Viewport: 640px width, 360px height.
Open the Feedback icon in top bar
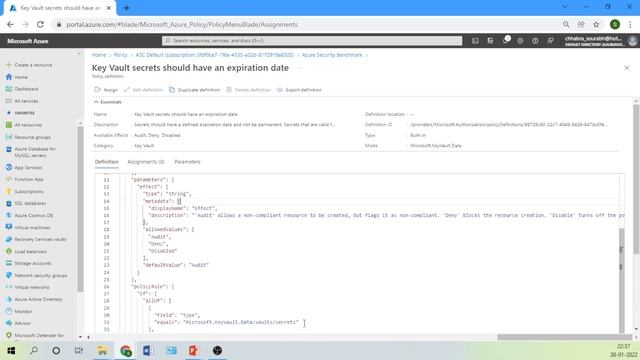coord(550,41)
